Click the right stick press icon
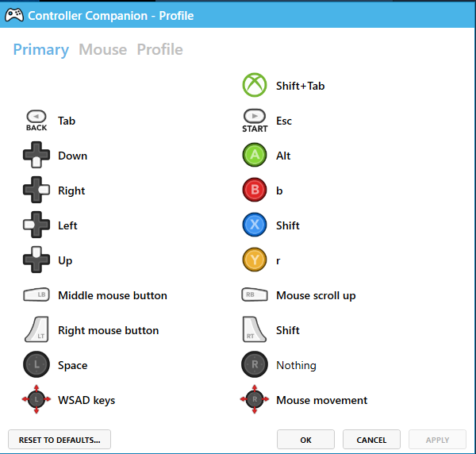476x454 pixels. tap(255, 365)
